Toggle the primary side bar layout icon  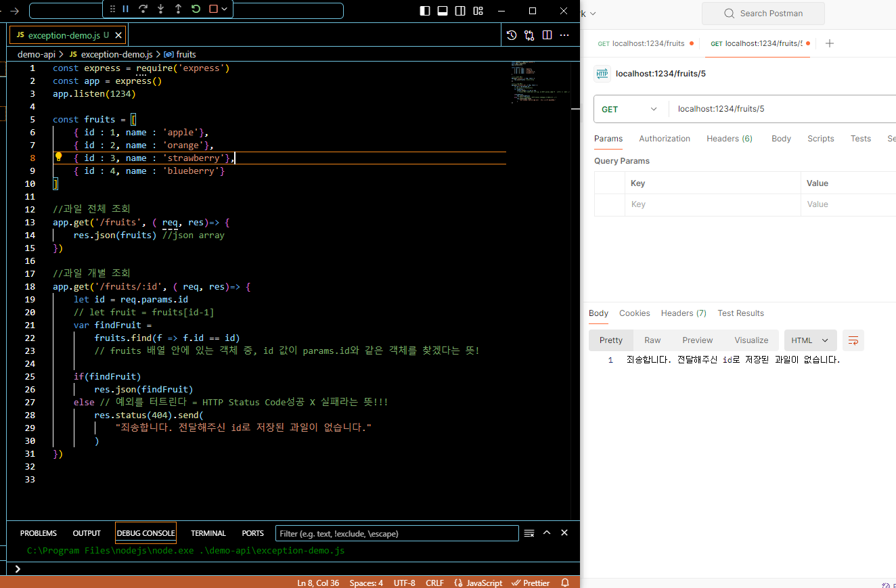tap(425, 11)
